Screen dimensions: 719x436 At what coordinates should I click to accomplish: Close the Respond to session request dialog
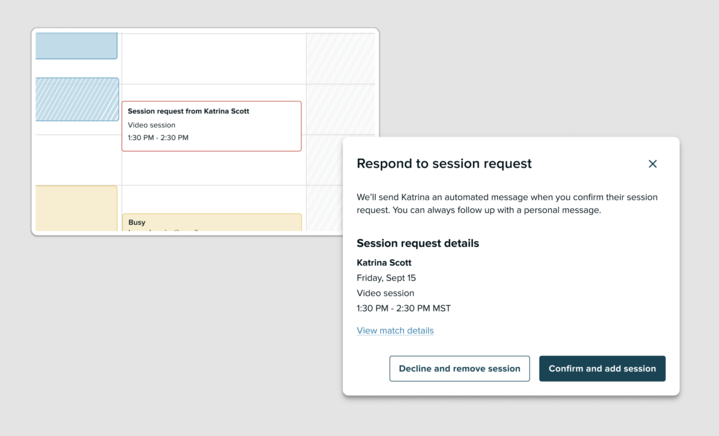[652, 164]
